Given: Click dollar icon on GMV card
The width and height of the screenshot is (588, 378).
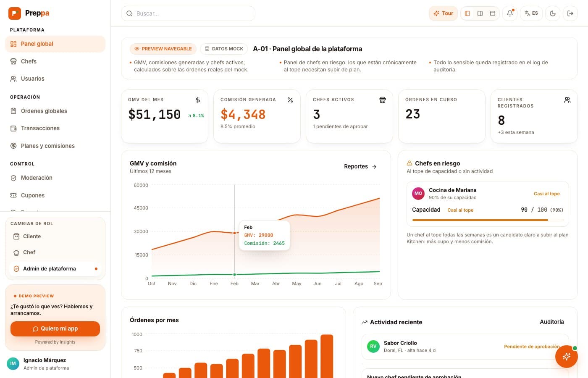Looking at the screenshot, I should pos(198,100).
